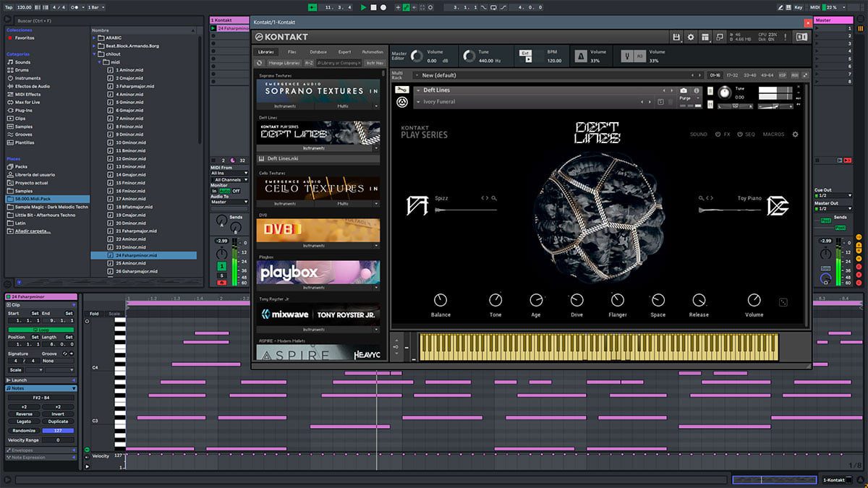Switch to Kontakt Files tab
This screenshot has width=868, height=488.
pyautogui.click(x=292, y=52)
